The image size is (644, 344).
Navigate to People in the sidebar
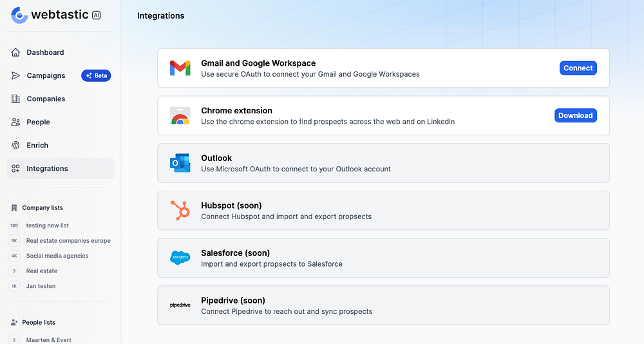click(x=61, y=122)
